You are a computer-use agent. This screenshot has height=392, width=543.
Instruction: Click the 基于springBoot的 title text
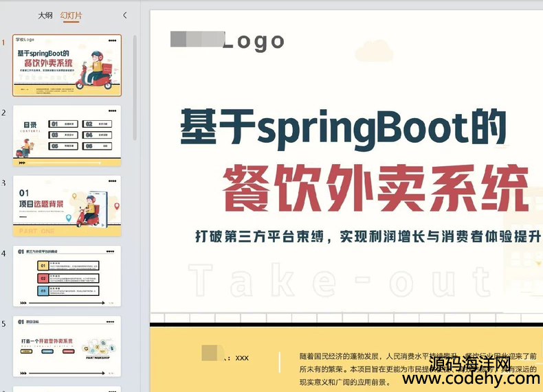pyautogui.click(x=343, y=128)
